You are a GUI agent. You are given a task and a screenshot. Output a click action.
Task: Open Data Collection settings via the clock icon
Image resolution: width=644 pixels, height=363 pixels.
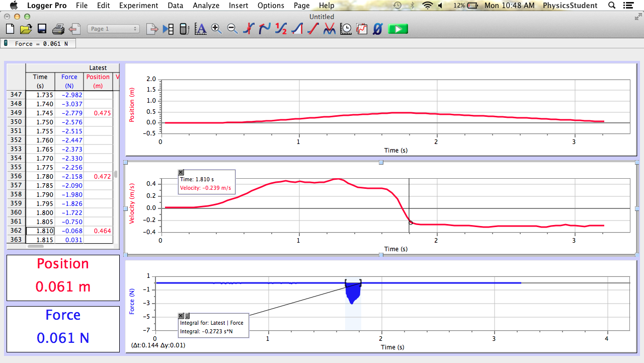tap(345, 29)
